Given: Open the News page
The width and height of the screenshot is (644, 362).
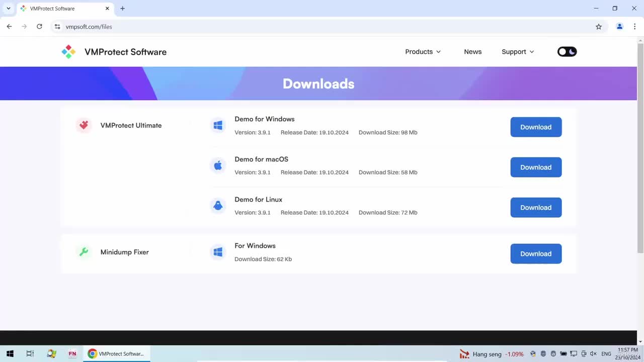Looking at the screenshot, I should click(472, 52).
